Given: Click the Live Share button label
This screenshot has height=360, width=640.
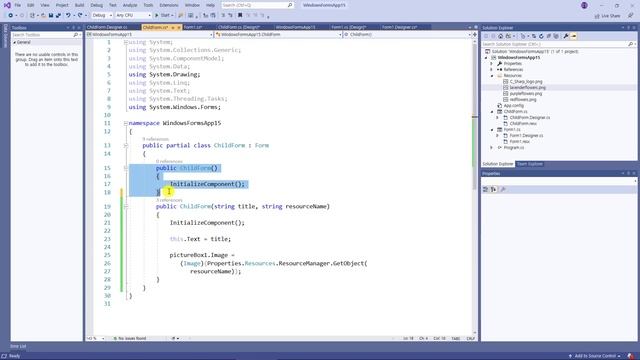Looking at the screenshot, I should point(611,16).
